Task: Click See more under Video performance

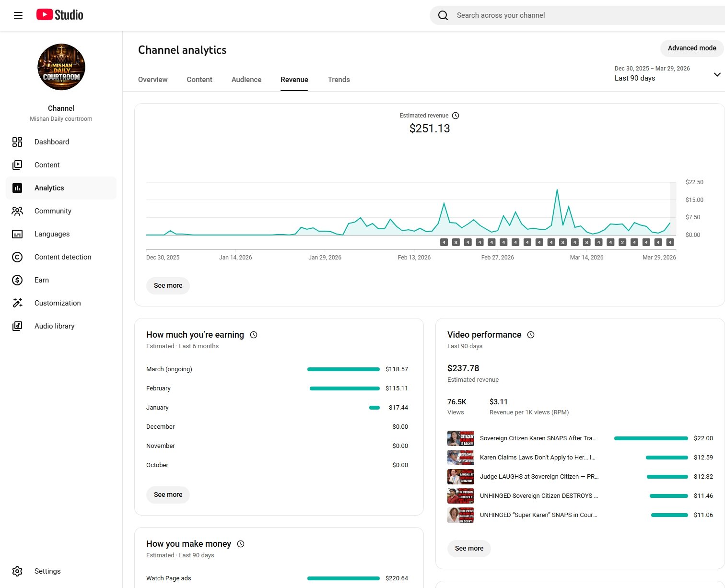Action: [469, 548]
